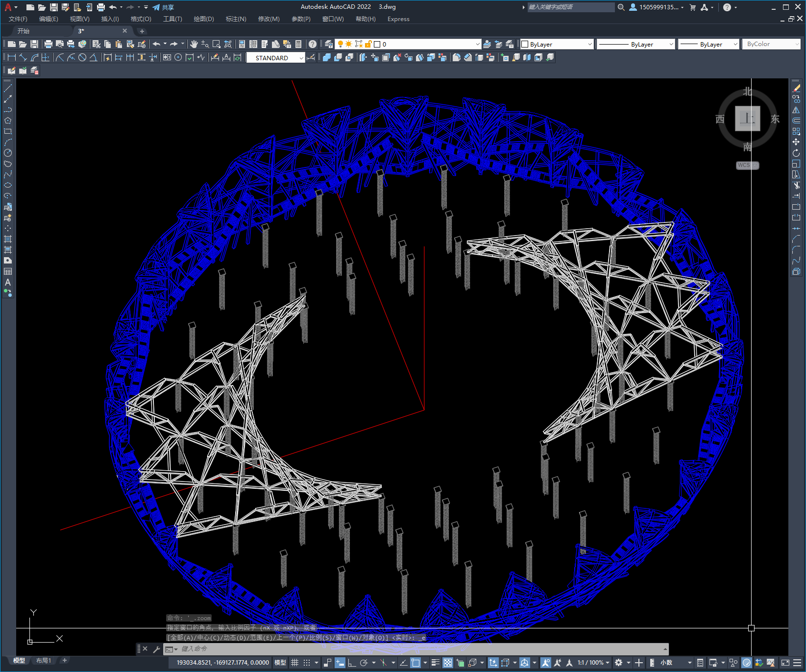Open the Table tool in draw toolbar
This screenshot has height=672, width=806.
tap(8, 272)
